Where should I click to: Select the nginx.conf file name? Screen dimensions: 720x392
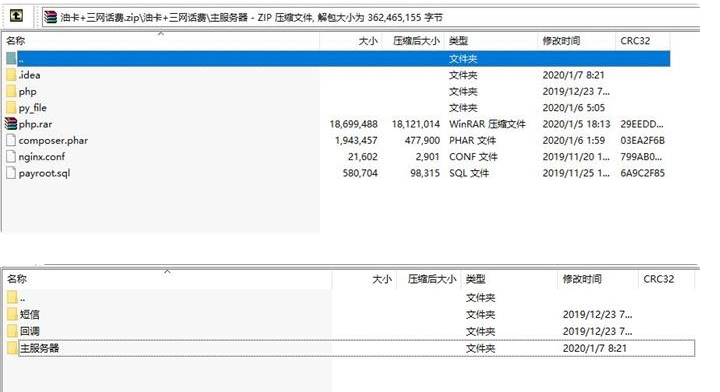point(42,157)
